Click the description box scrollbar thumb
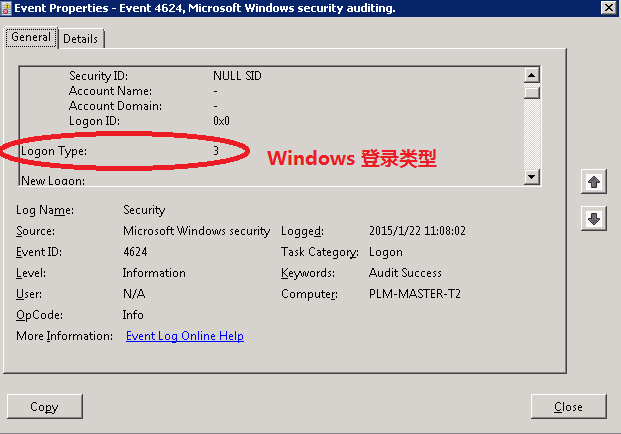Screen dimensions: 621x434 click(x=531, y=93)
